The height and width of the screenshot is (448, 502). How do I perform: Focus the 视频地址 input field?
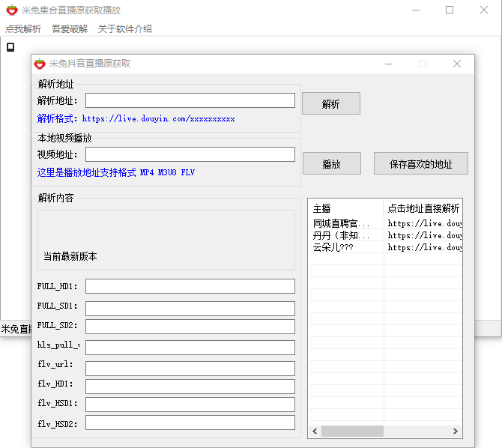click(190, 154)
